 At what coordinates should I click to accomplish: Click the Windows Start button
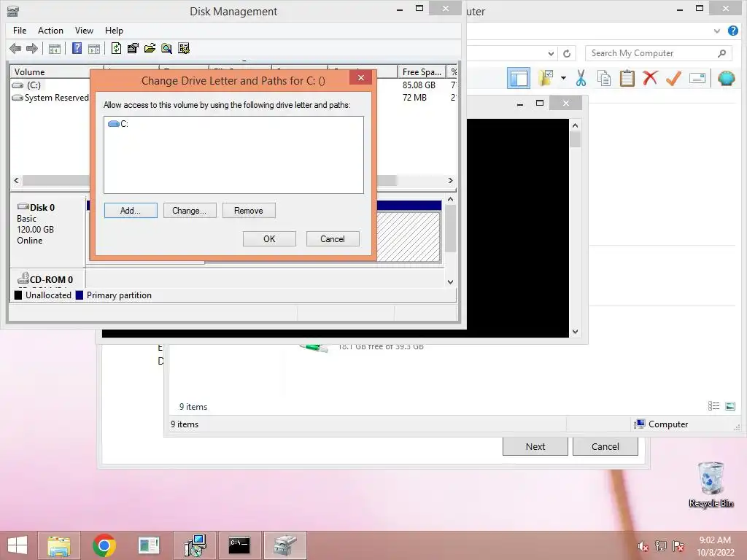point(18,545)
